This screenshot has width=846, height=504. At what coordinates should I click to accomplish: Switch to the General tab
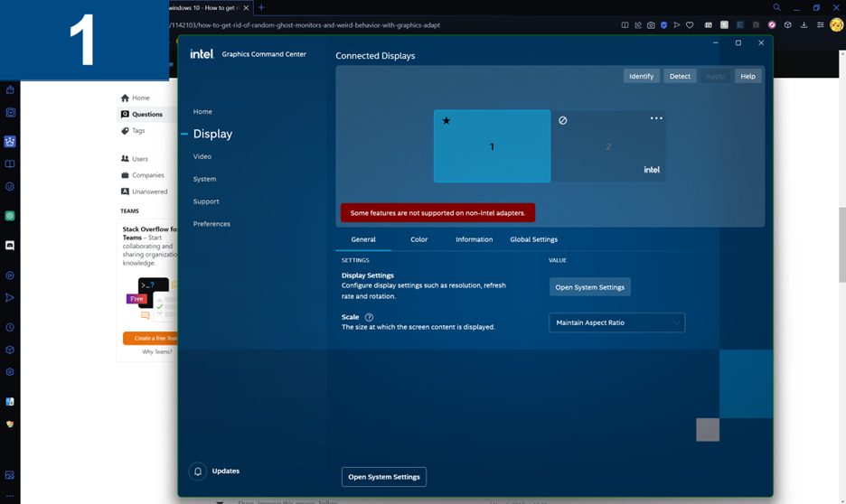(x=363, y=240)
